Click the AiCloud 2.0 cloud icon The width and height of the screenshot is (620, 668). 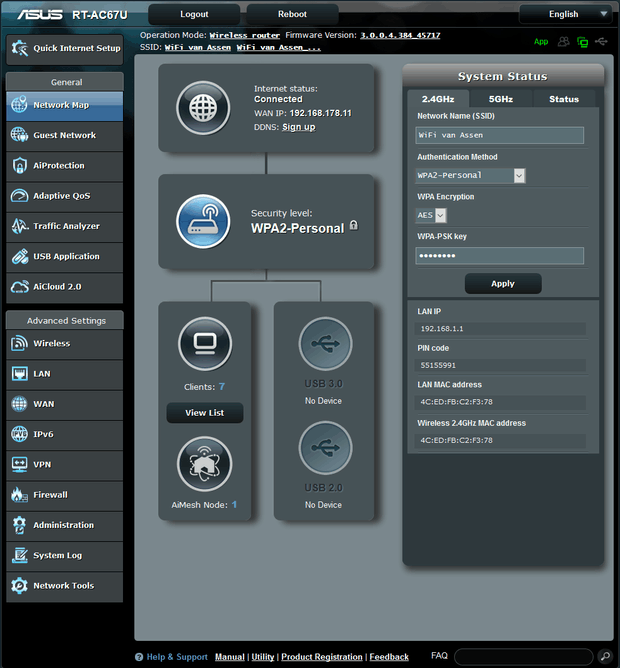tap(20, 287)
